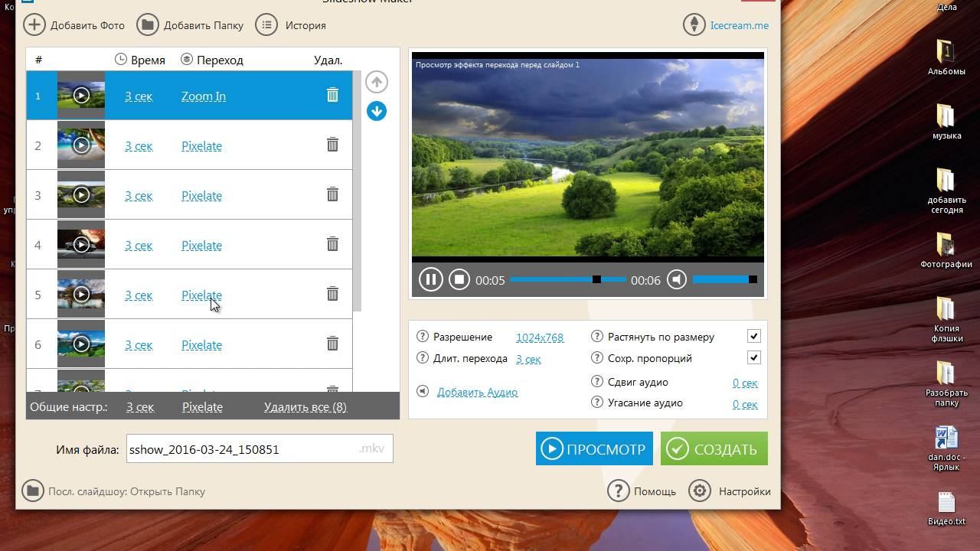Delete slide 6 with its trash icon
980x551 pixels.
click(332, 344)
